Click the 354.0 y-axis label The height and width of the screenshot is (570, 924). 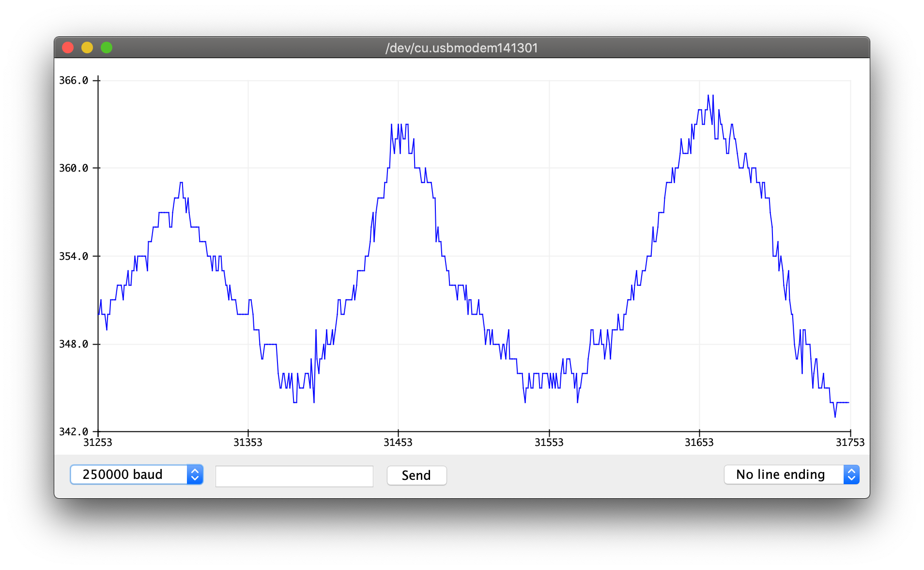point(74,256)
